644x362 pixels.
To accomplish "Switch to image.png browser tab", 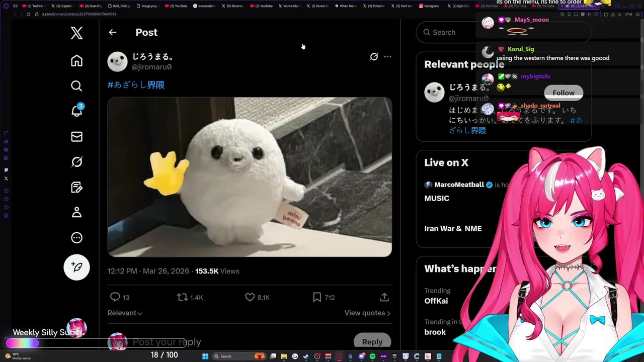I will [147, 6].
